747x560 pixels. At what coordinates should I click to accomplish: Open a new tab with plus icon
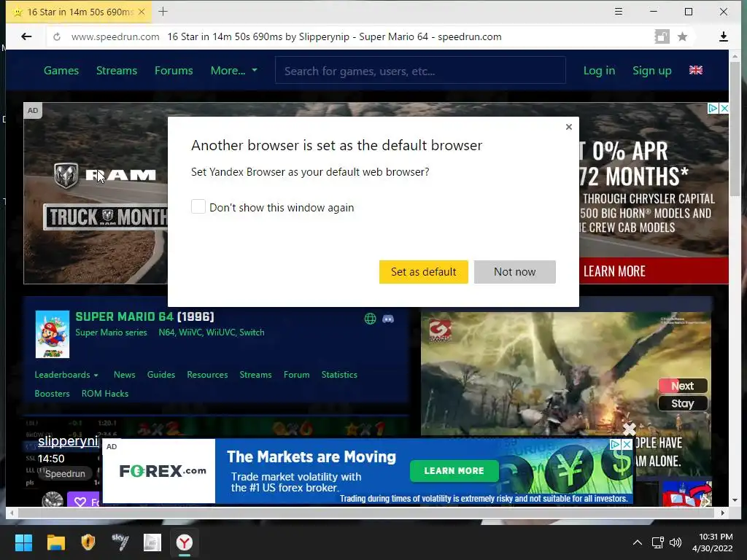[x=163, y=12]
